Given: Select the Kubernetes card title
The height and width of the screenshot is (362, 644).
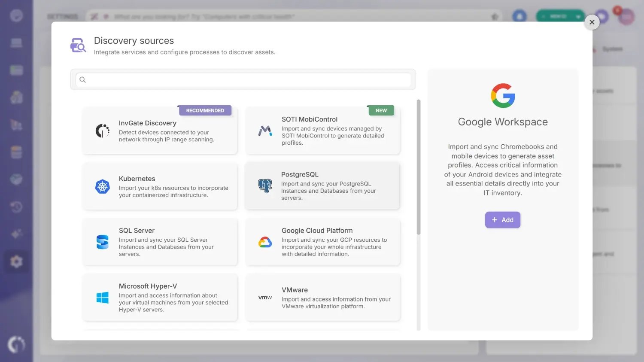Looking at the screenshot, I should pos(137,179).
